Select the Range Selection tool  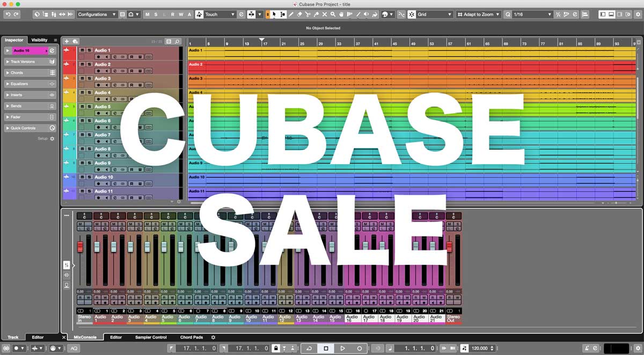pos(283,14)
